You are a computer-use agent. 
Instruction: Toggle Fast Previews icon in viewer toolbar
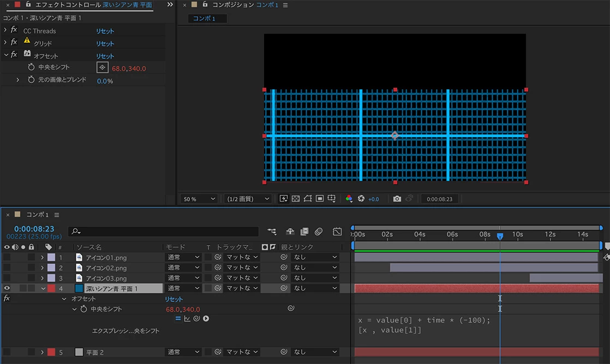284,198
